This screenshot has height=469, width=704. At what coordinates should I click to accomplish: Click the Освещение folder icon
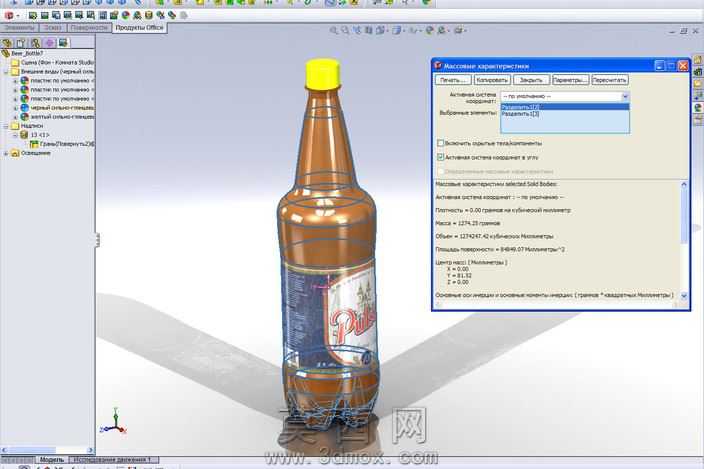(15, 153)
